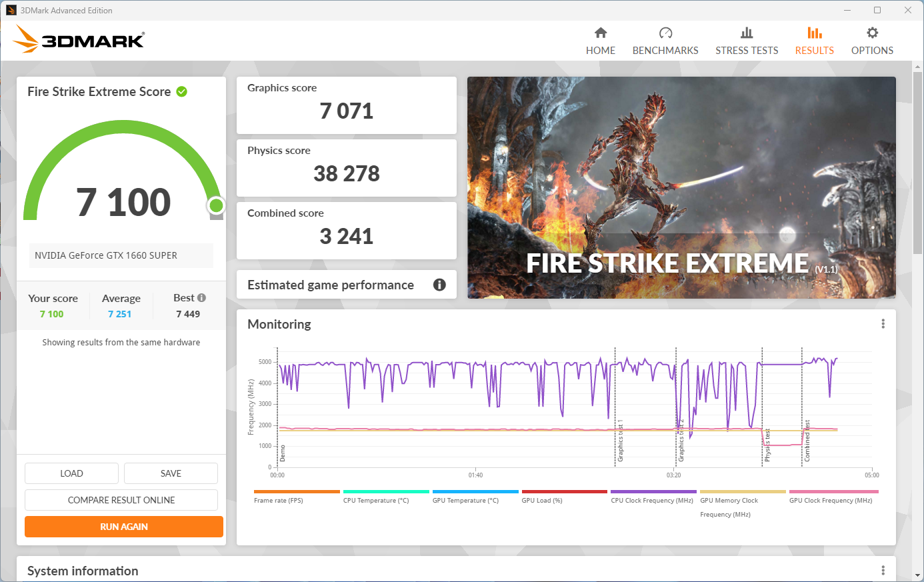This screenshot has width=924, height=582.
Task: Click COMPARE RESULT ONLINE button
Action: pos(121,500)
